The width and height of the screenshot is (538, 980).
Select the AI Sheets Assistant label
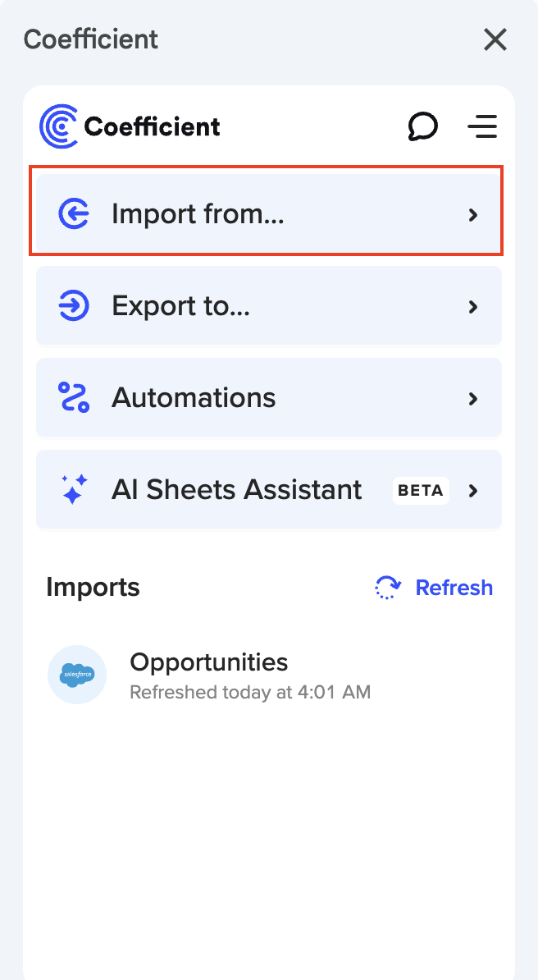point(236,490)
